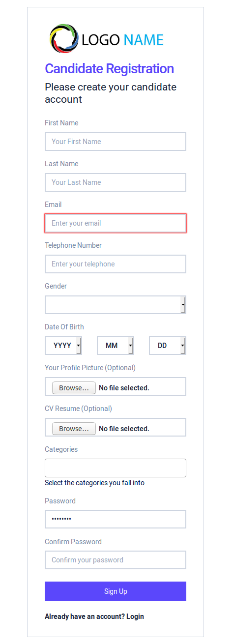Open the Gender dropdown
The height and width of the screenshot is (644, 233).
click(116, 305)
